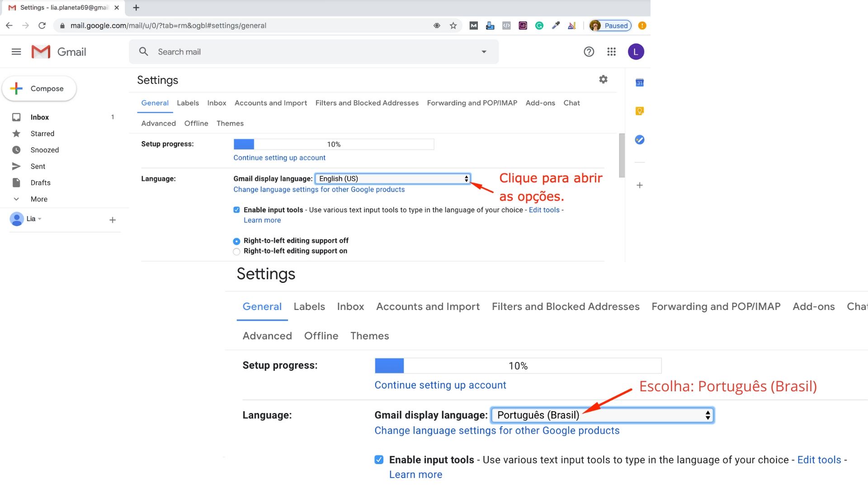This screenshot has height=488, width=868.
Task: Click the Compose button
Action: pyautogui.click(x=39, y=88)
